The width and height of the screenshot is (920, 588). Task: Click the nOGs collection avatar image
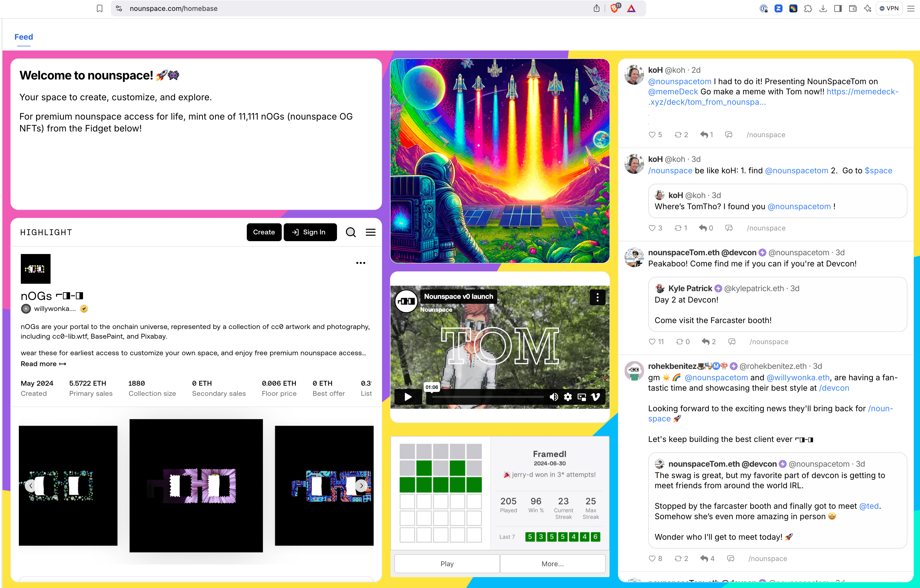(x=35, y=269)
